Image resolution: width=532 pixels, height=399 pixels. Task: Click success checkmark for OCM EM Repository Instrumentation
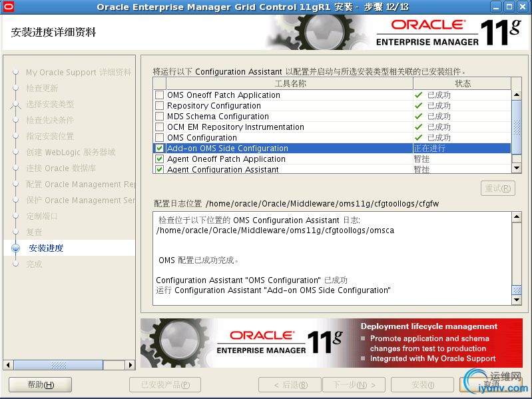(x=419, y=127)
